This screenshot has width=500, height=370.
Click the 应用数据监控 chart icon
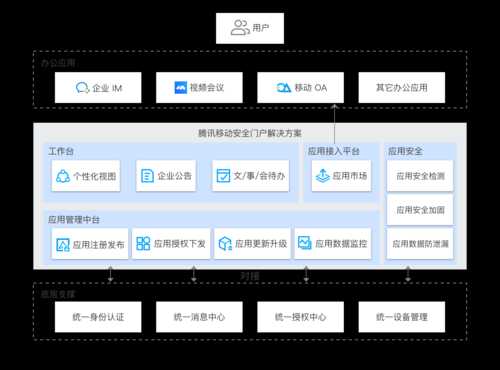tap(305, 243)
